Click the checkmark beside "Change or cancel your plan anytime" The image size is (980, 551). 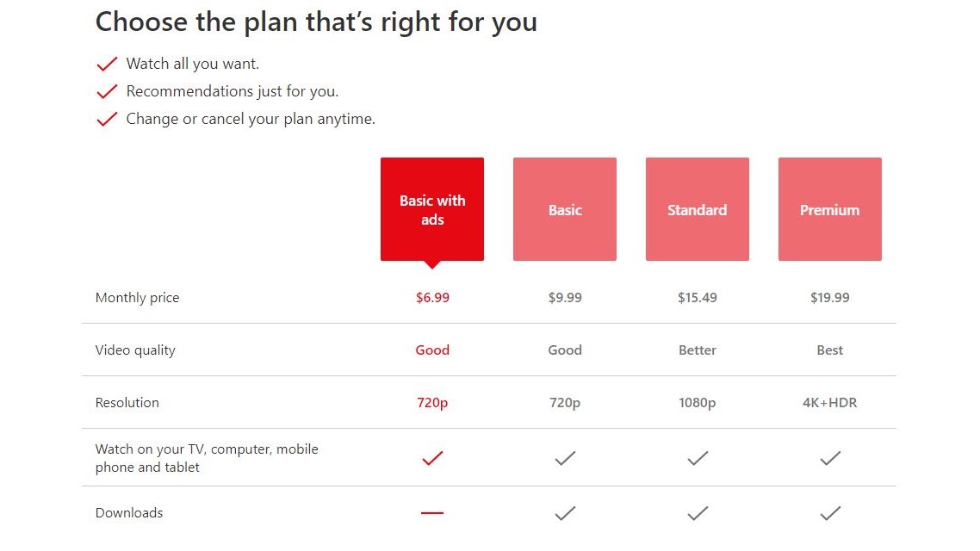click(107, 119)
